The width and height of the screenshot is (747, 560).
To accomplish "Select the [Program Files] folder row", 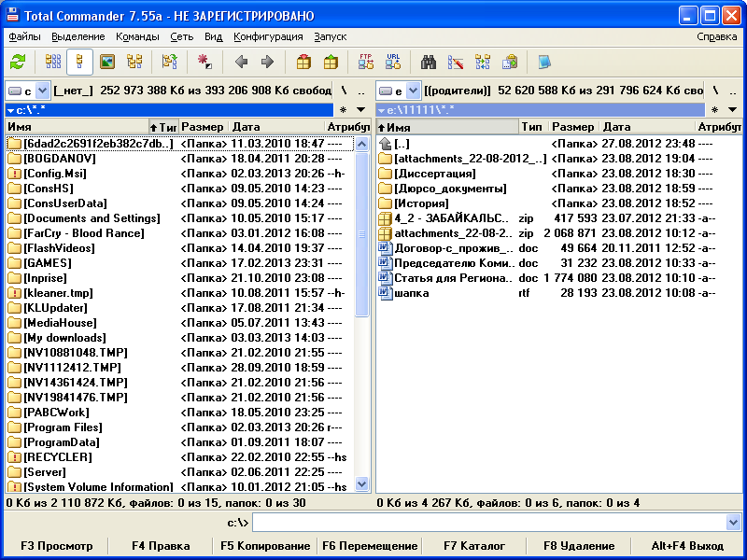I will point(180,427).
